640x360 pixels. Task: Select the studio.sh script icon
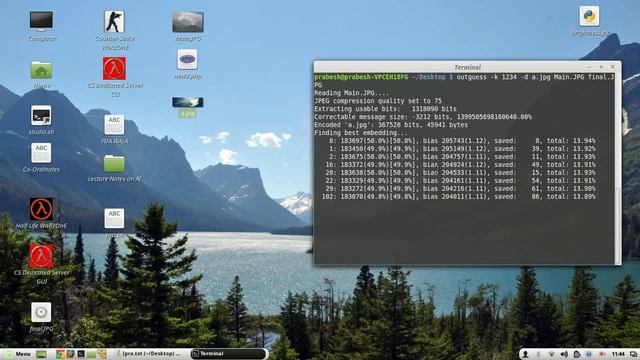(41, 116)
